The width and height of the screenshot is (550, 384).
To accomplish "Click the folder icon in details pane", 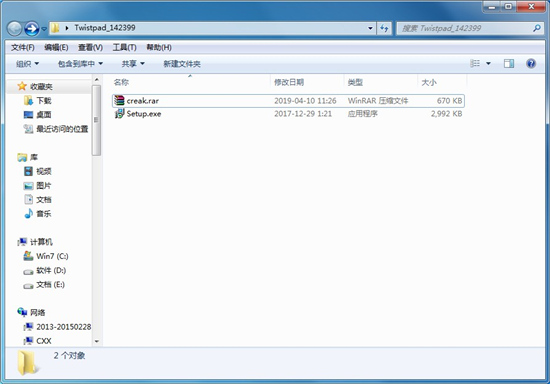I will coord(27,363).
